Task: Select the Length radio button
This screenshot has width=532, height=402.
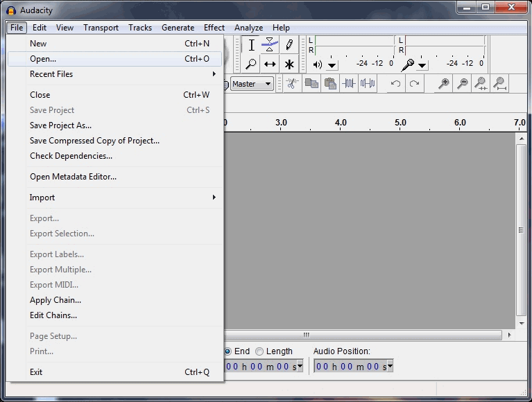Action: pyautogui.click(x=259, y=351)
